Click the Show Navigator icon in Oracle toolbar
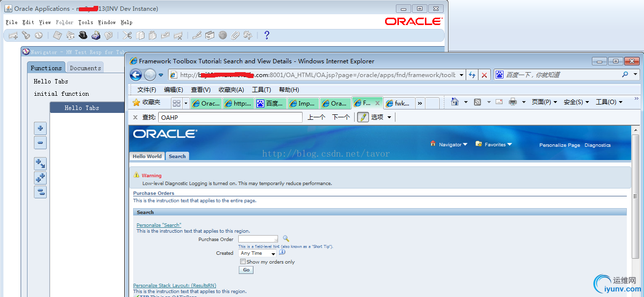Viewport: 644px width, 297px height. click(38, 35)
